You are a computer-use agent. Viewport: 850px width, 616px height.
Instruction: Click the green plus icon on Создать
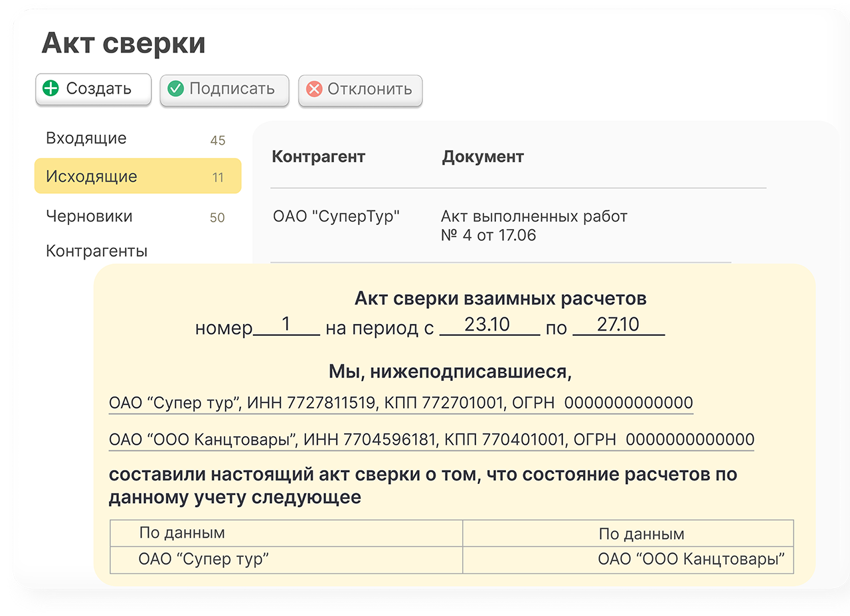pyautogui.click(x=50, y=88)
